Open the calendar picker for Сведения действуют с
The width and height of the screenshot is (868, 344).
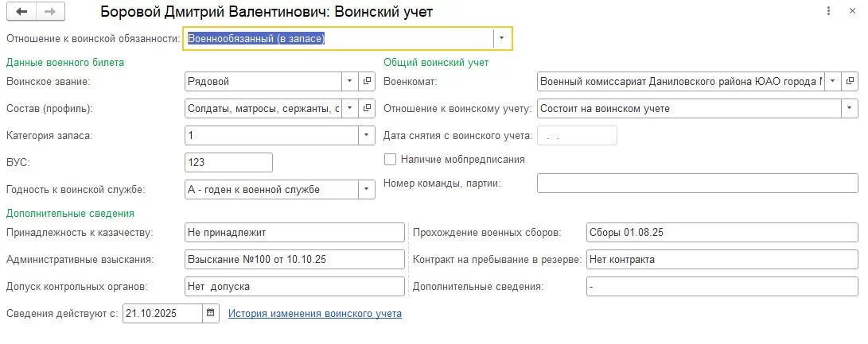(x=210, y=313)
